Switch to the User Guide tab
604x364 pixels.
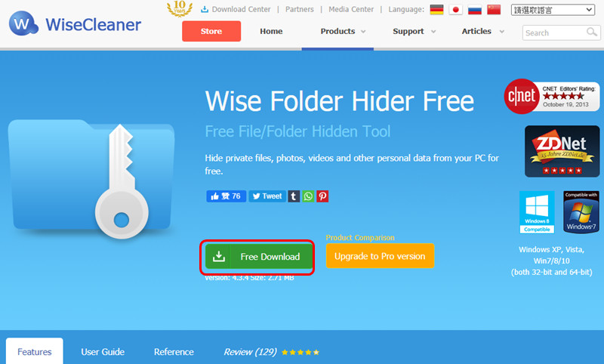pos(103,352)
